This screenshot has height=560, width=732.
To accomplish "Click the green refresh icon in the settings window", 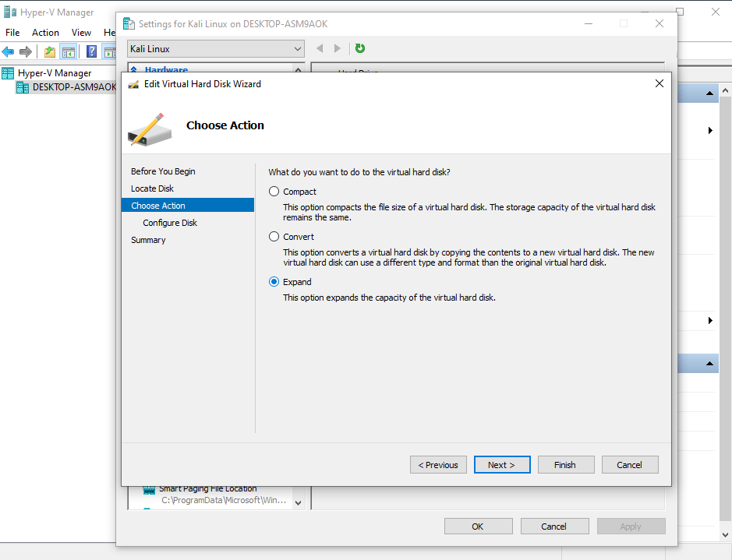I will pos(360,48).
